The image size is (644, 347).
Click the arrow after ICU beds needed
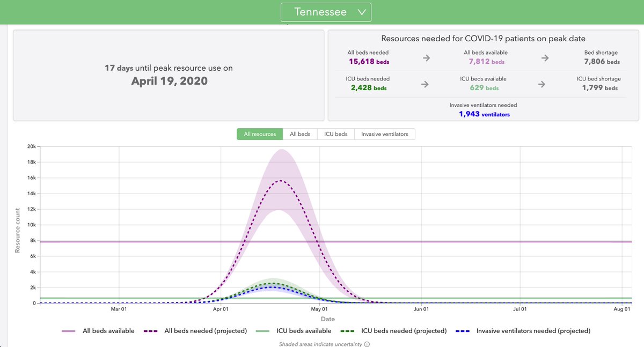click(426, 84)
